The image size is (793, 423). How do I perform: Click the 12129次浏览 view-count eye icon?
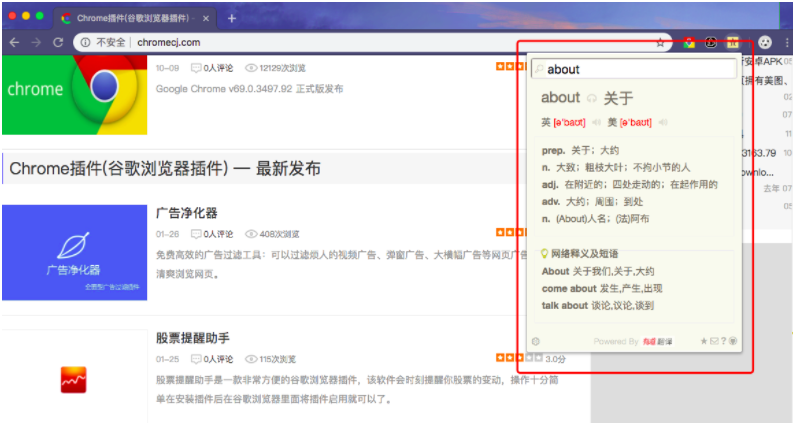(x=251, y=68)
